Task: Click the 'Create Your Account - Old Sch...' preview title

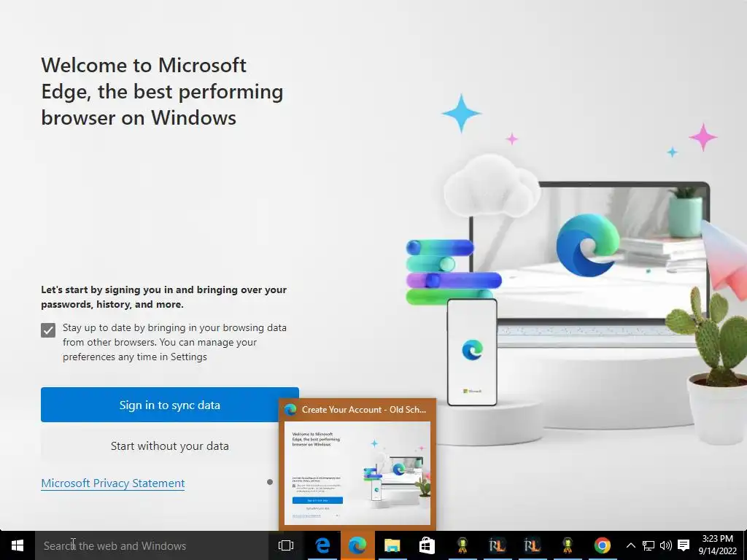Action: tap(364, 410)
